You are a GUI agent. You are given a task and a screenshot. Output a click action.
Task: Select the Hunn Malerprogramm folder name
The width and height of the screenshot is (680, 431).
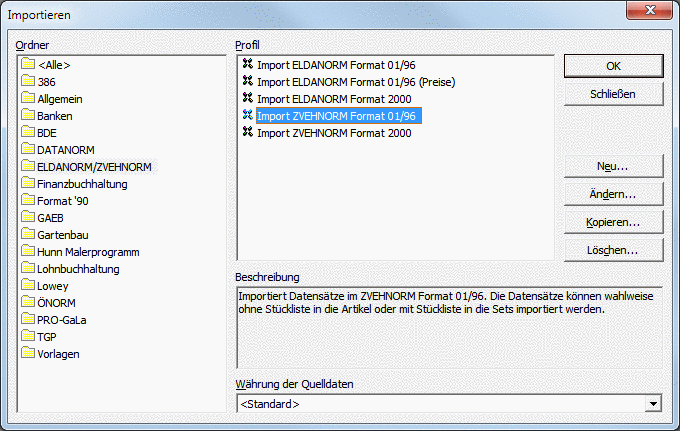coord(88,252)
